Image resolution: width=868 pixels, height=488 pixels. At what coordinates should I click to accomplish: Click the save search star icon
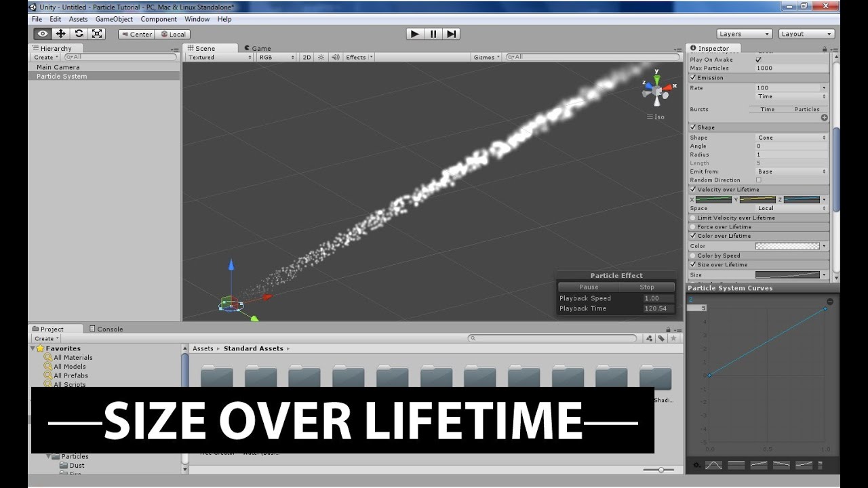pyautogui.click(x=673, y=338)
